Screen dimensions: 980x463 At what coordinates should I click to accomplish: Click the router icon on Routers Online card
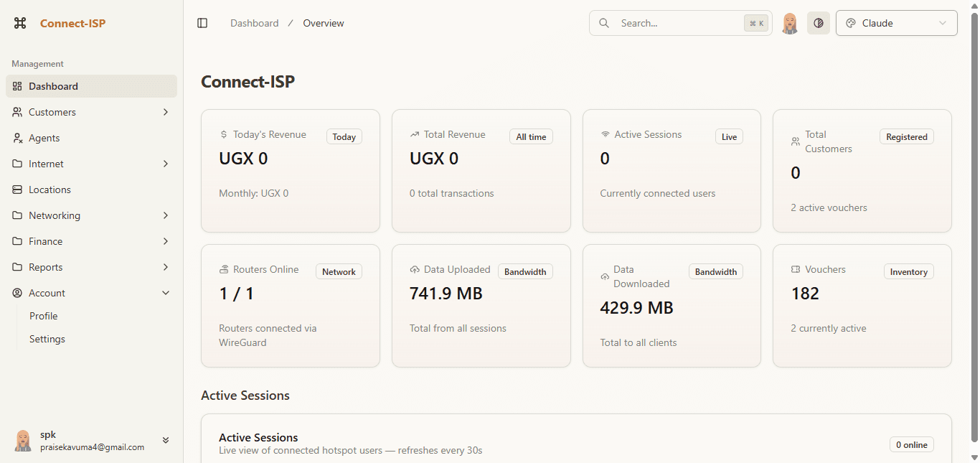coord(223,270)
